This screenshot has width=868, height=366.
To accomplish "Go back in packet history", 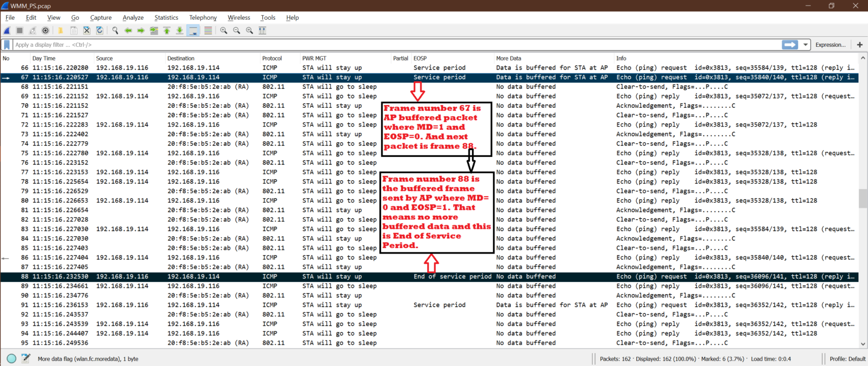I will [x=128, y=30].
